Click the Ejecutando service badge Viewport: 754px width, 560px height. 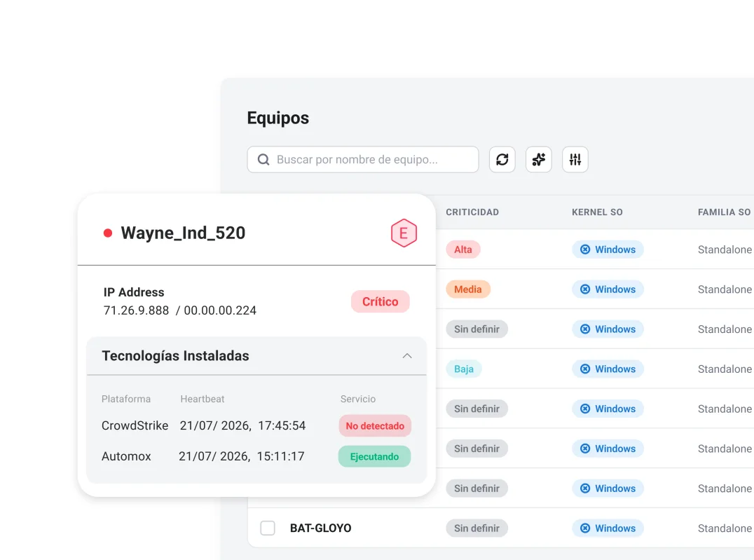point(374,456)
